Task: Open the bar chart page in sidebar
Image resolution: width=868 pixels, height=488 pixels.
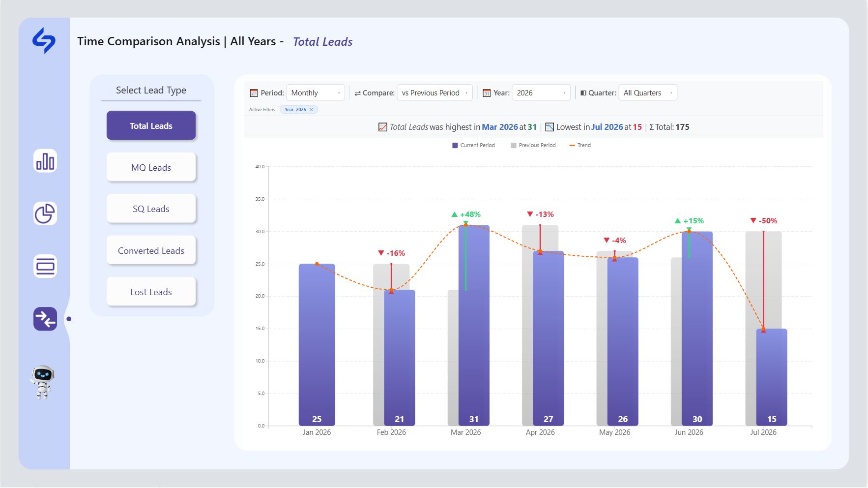Action: (x=45, y=161)
